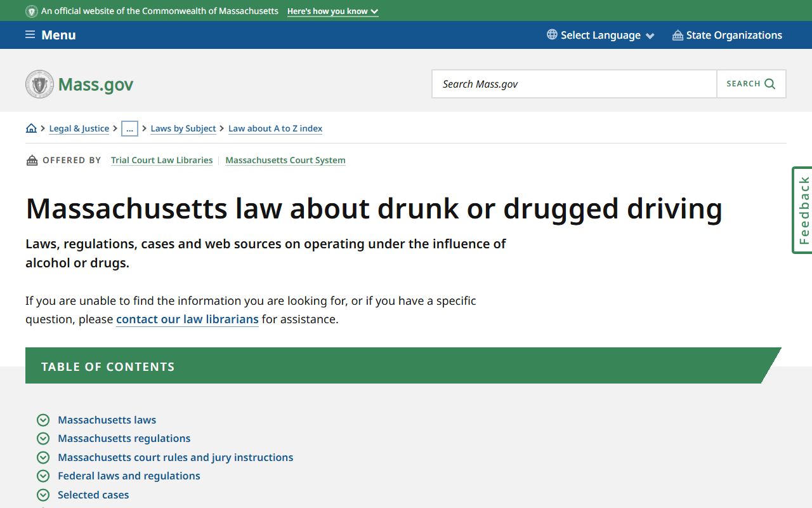The width and height of the screenshot is (812, 508).
Task: Jump to Massachusetts laws section
Action: (x=107, y=420)
